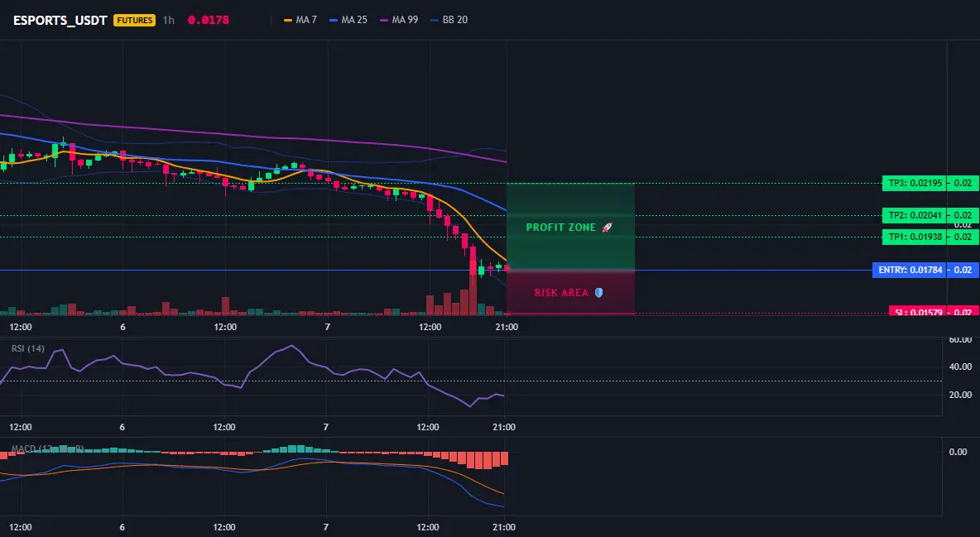
Task: Click the PROFIT ZONE text
Action: pyautogui.click(x=560, y=228)
